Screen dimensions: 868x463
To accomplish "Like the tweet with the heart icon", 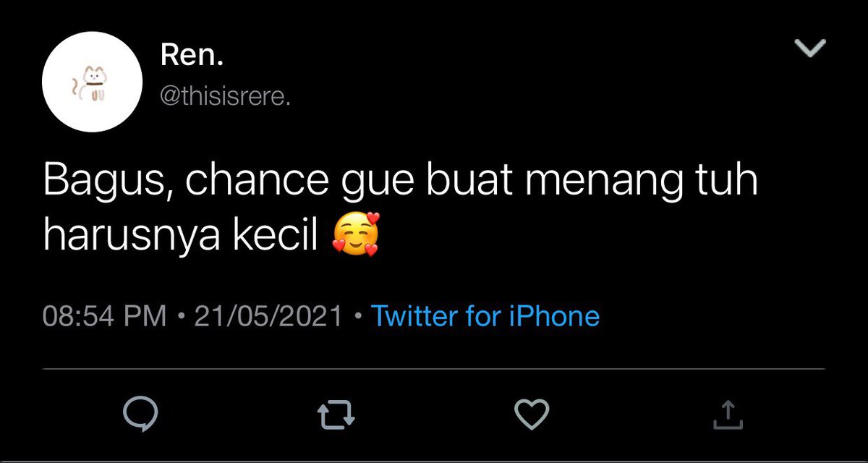I will pos(532,414).
